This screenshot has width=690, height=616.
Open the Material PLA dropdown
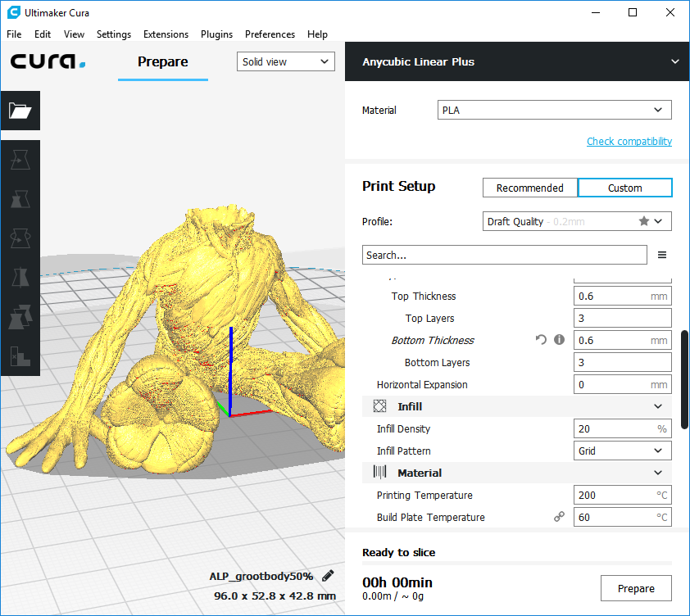555,110
